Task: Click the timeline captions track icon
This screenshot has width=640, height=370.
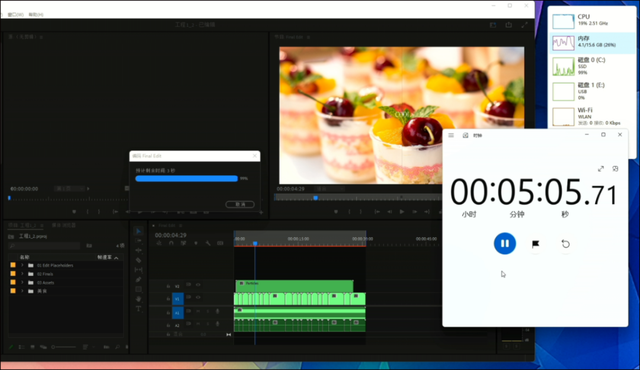Action: click(x=220, y=243)
